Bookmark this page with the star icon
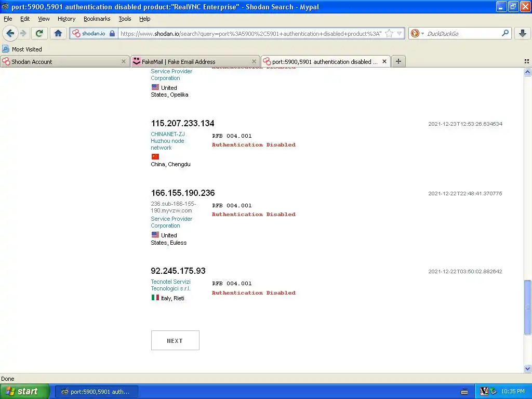The width and height of the screenshot is (532, 399). [389, 33]
